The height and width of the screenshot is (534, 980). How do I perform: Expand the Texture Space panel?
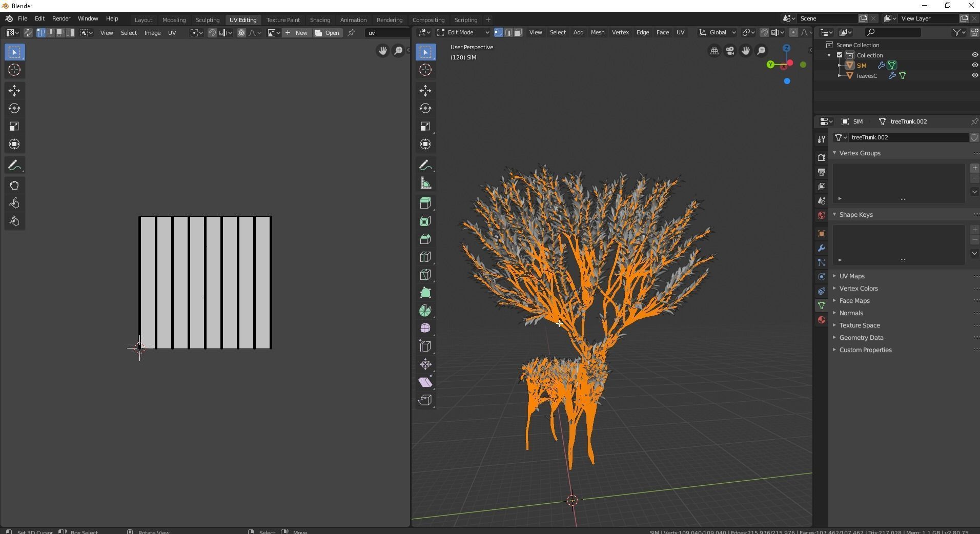pos(859,325)
